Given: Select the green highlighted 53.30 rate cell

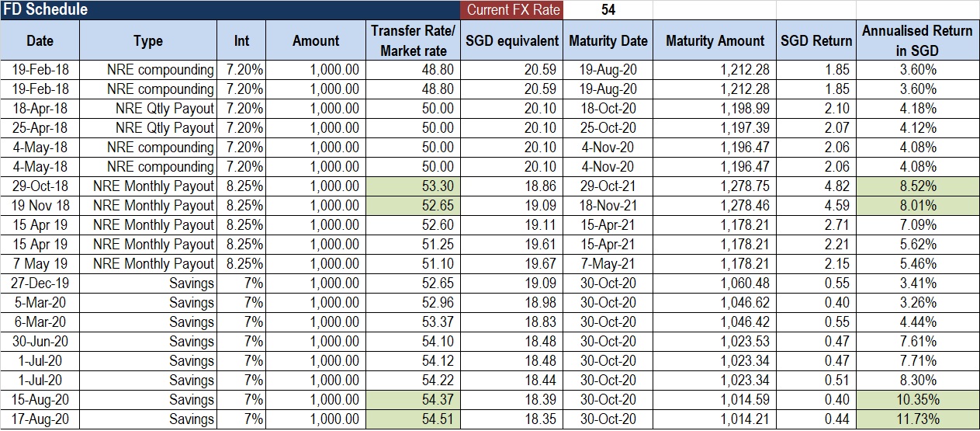Looking at the screenshot, I should (x=413, y=186).
